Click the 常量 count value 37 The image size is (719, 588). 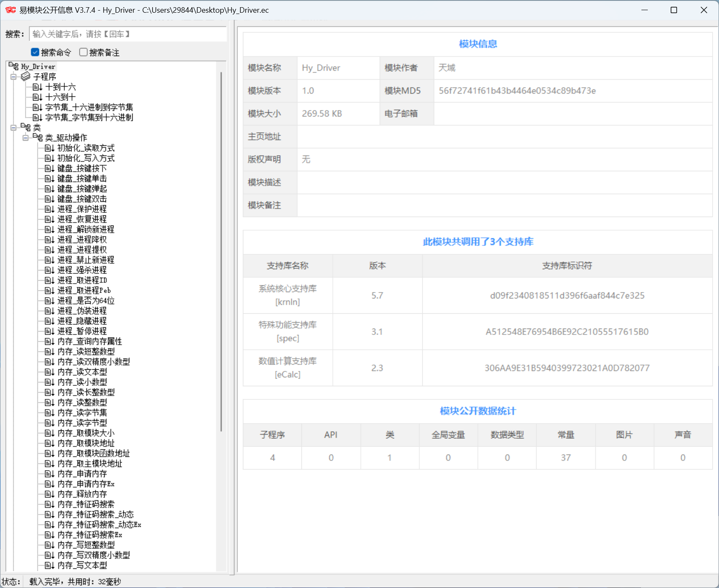566,457
